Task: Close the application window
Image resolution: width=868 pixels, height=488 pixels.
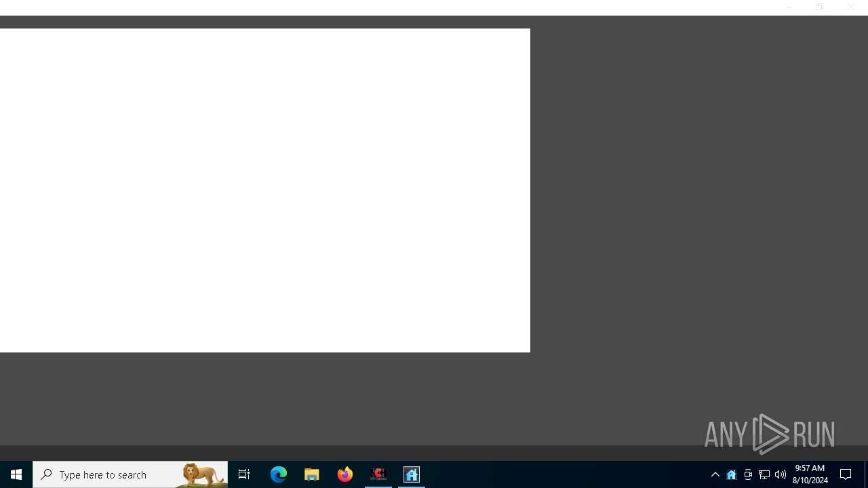Action: pyautogui.click(x=851, y=7)
